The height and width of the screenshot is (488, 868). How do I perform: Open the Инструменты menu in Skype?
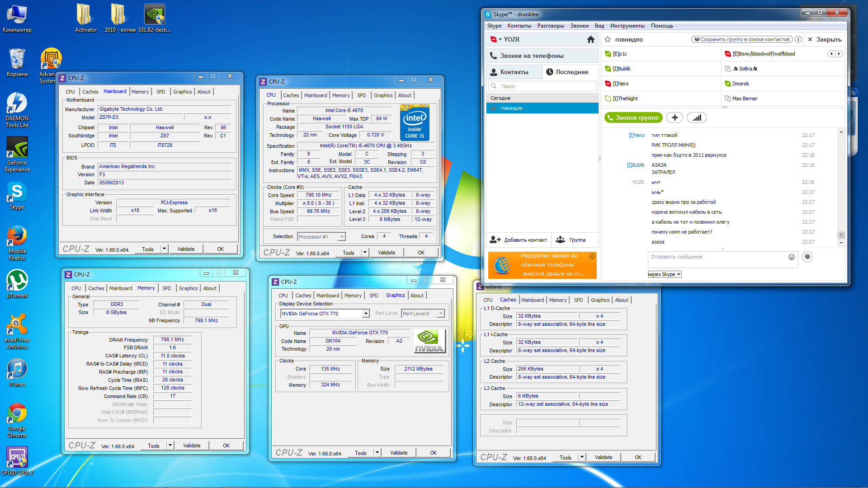click(x=627, y=26)
